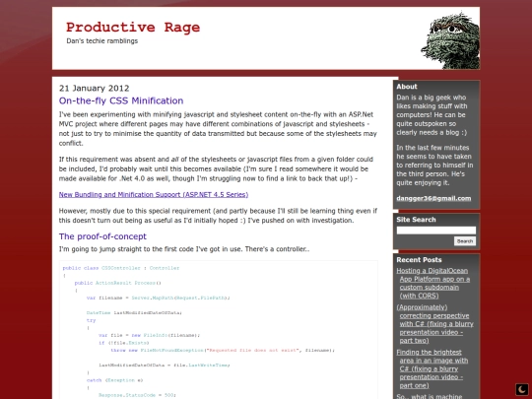Click the grouchy monster header image
Screen dimensions: 532x399
pyautogui.click(x=450, y=40)
